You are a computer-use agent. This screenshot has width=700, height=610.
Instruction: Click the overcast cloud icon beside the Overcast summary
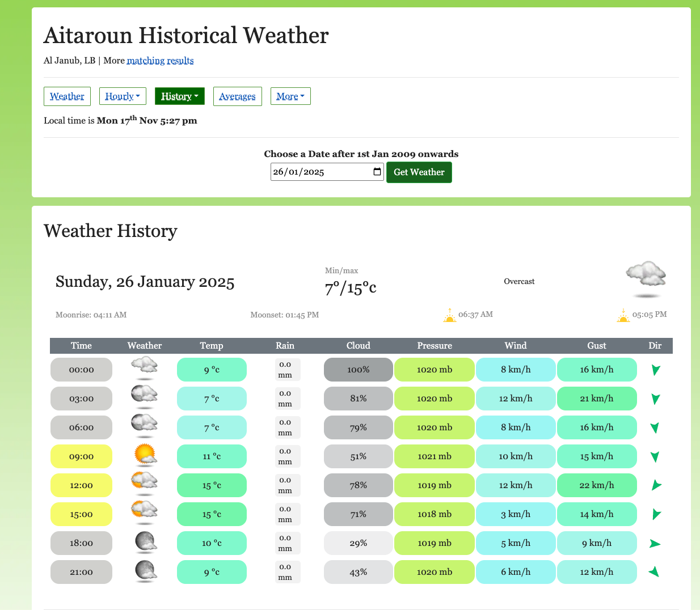646,279
